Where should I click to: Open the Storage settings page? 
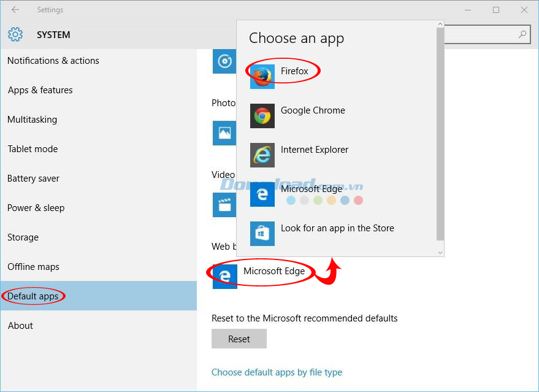[x=23, y=237]
